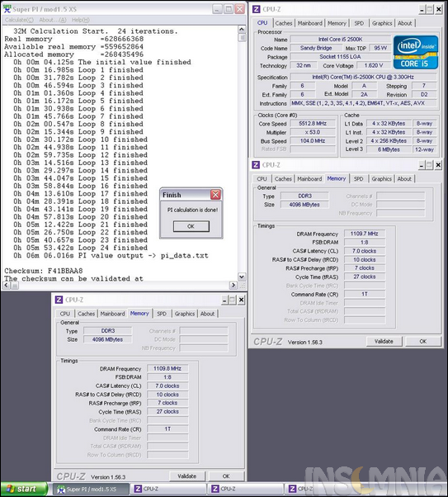Viewport: 448px width, 497px height.
Task: Click the Core Voltage value '1.620 V'
Action: (x=374, y=65)
